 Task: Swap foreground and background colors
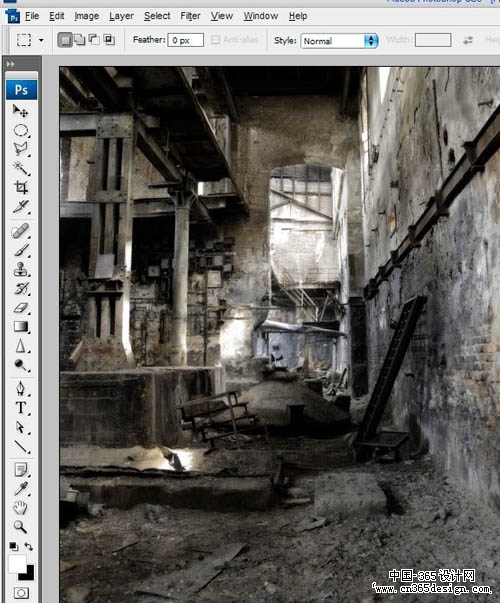coord(28,546)
